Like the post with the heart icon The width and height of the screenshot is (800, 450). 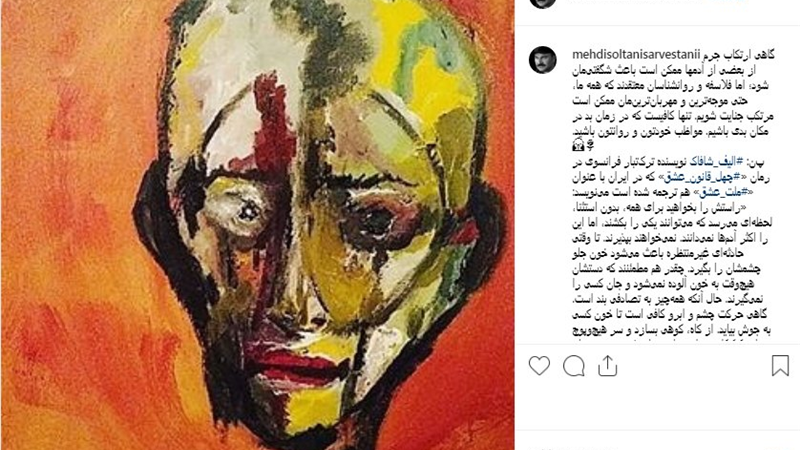tap(539, 366)
